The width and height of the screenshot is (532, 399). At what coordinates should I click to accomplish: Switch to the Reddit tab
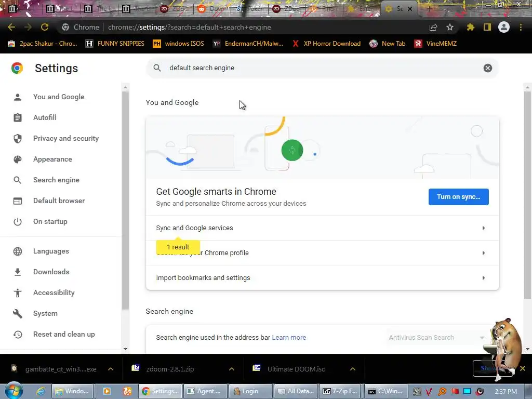click(211, 9)
